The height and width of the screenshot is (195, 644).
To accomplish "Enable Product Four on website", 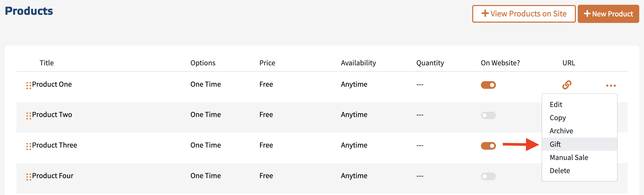I will [x=488, y=176].
